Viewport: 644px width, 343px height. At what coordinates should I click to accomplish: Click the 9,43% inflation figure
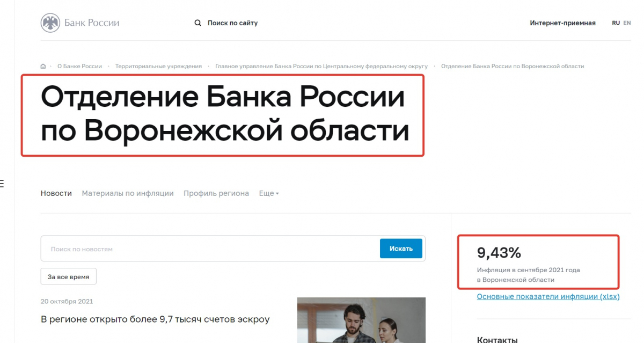coord(499,252)
